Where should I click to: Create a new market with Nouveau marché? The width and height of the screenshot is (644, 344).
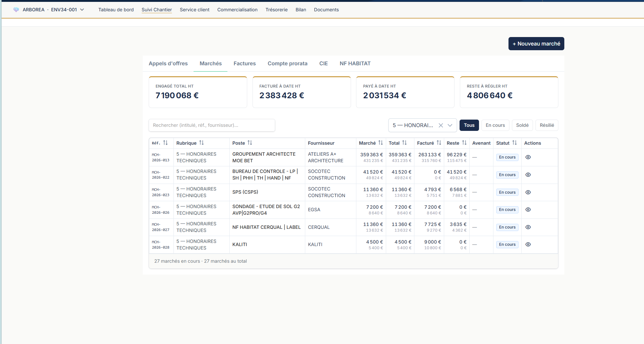(x=536, y=44)
